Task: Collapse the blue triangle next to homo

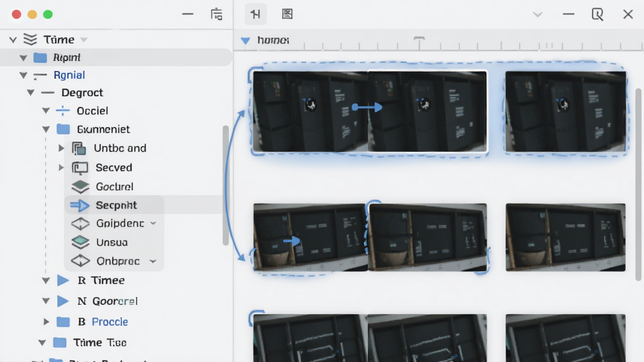Action: [245, 41]
